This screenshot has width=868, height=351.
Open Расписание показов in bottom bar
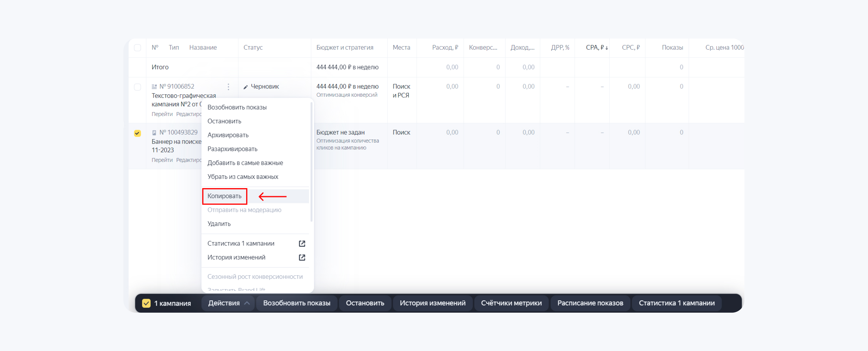tap(590, 303)
